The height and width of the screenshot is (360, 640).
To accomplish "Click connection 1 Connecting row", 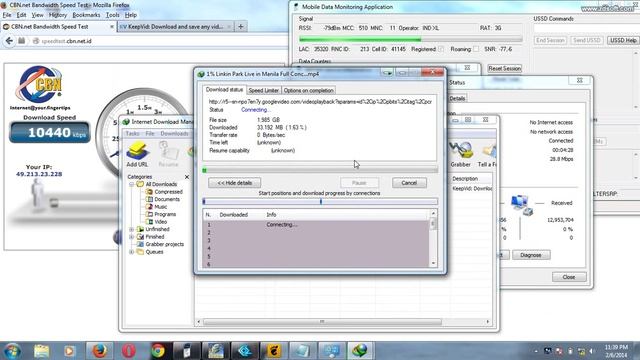I will click(316, 225).
